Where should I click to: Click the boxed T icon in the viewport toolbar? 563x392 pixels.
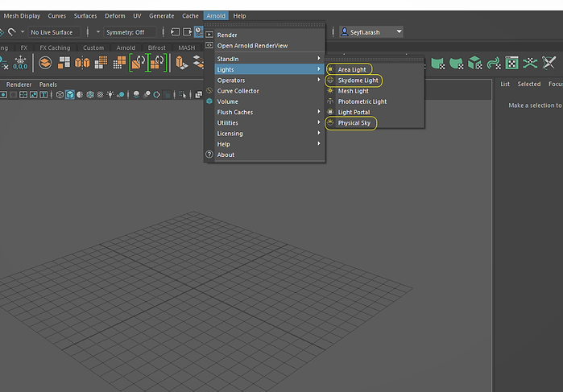point(43,94)
